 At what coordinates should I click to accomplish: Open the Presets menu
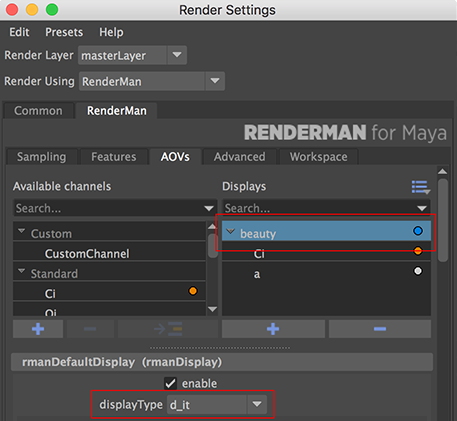pyautogui.click(x=64, y=32)
